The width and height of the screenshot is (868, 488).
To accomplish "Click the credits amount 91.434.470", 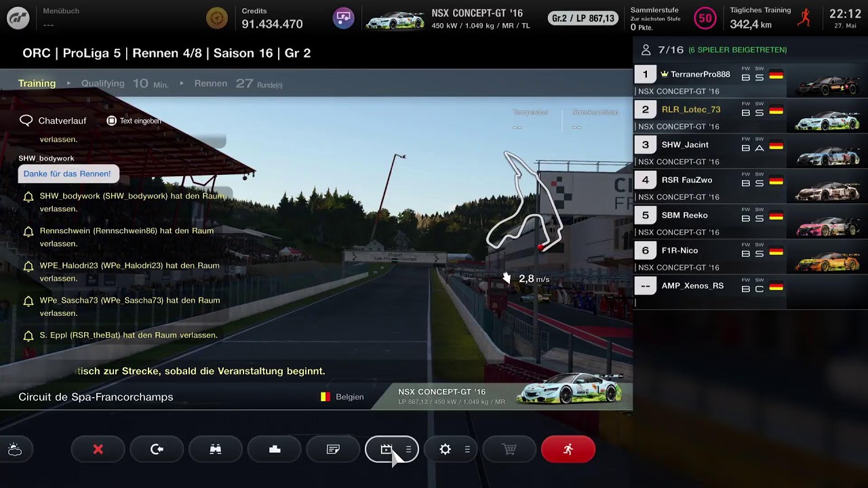I will (272, 24).
